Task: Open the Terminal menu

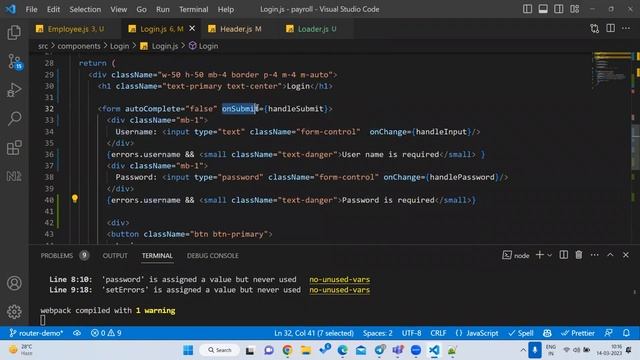Action: click(x=193, y=9)
